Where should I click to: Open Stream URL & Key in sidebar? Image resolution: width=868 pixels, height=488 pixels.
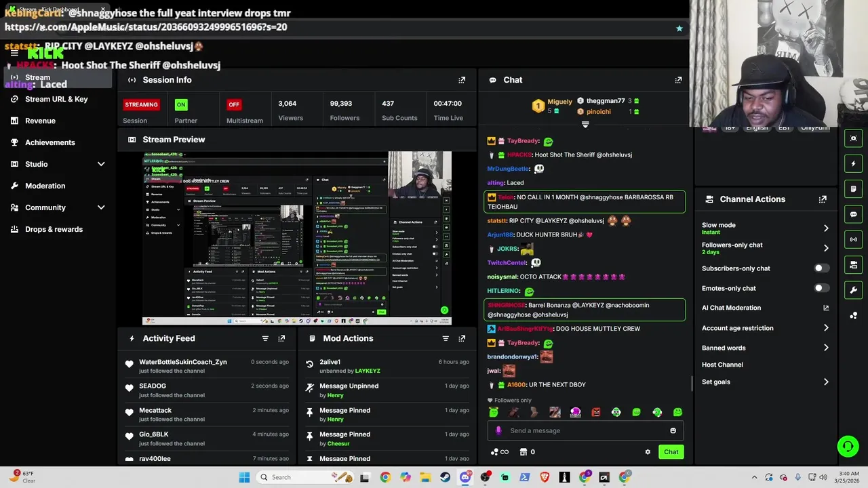coord(56,99)
